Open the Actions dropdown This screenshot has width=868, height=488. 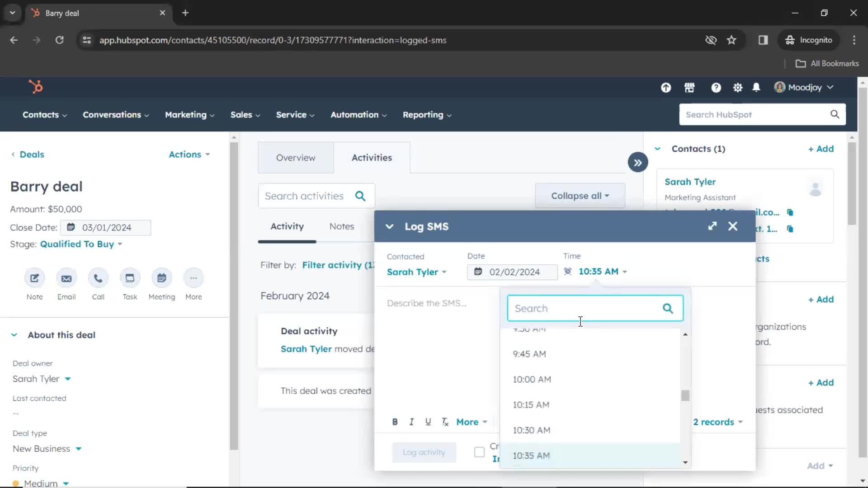coord(189,155)
